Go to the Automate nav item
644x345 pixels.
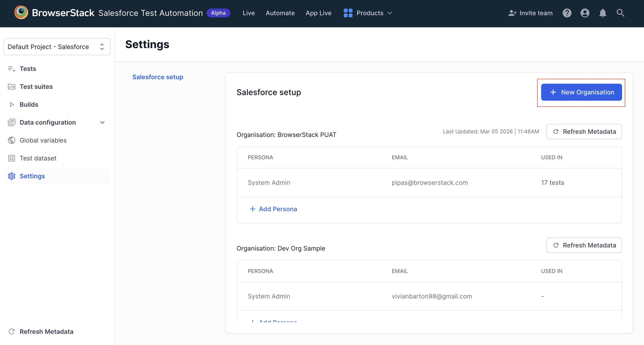point(280,13)
